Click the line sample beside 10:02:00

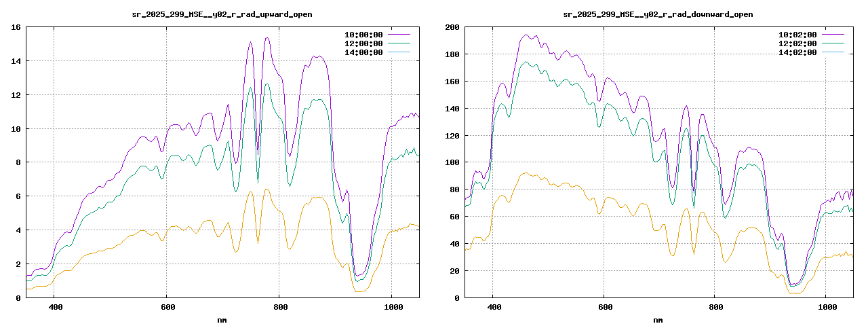point(833,34)
